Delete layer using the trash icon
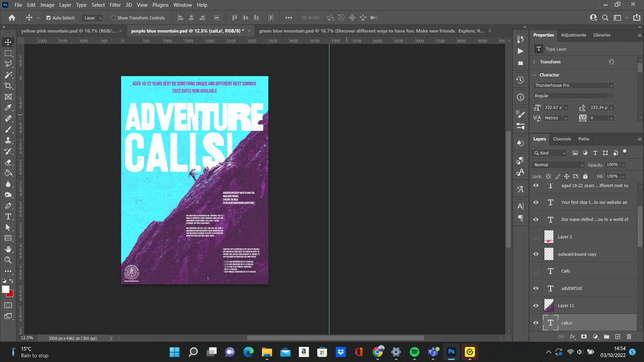This screenshot has width=644, height=362. coord(629,336)
